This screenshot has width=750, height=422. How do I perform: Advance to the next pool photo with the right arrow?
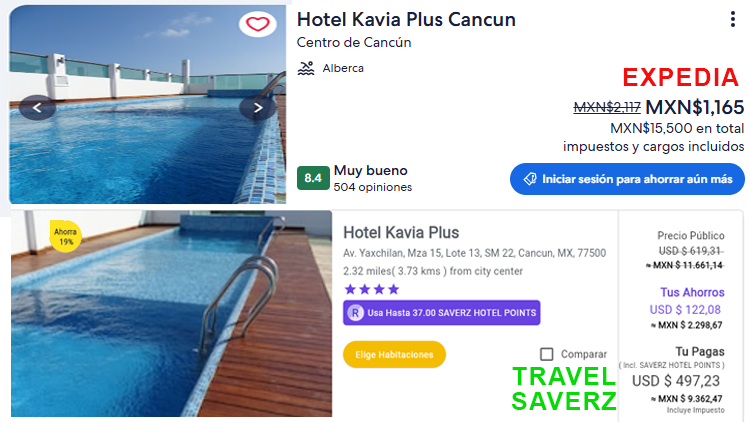click(x=258, y=108)
